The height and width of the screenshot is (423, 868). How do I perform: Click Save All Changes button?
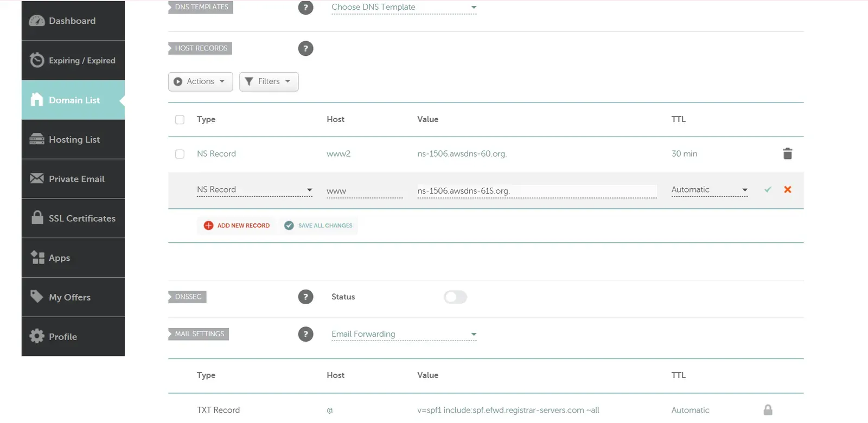[x=318, y=226]
